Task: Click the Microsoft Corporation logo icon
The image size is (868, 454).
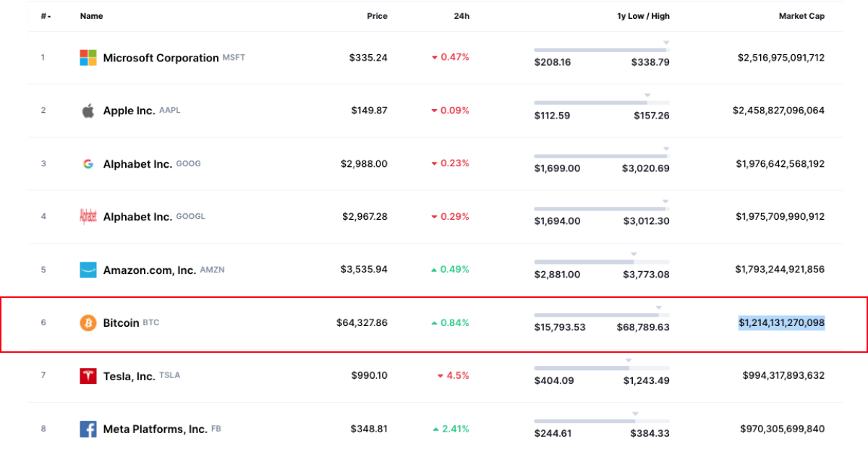Action: [x=88, y=58]
